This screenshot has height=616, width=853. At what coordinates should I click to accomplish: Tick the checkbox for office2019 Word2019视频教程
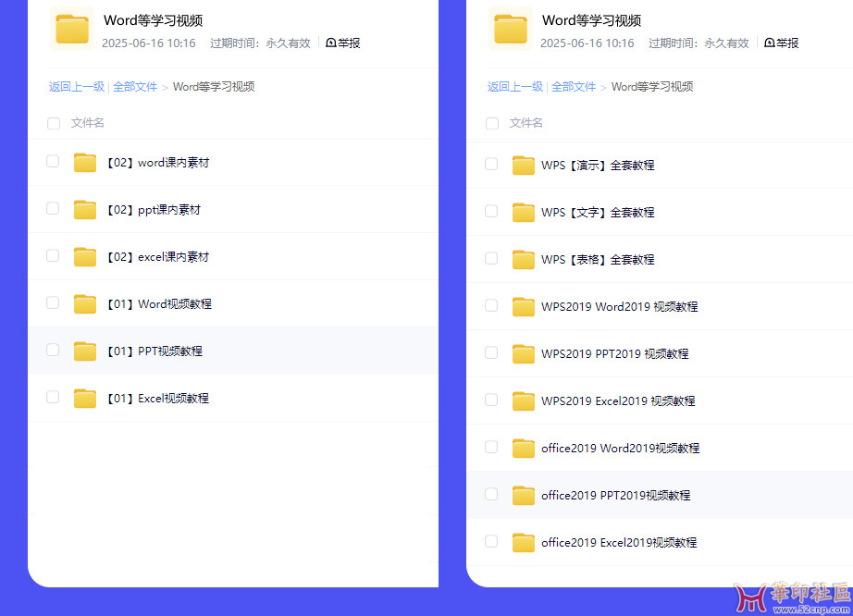click(491, 447)
